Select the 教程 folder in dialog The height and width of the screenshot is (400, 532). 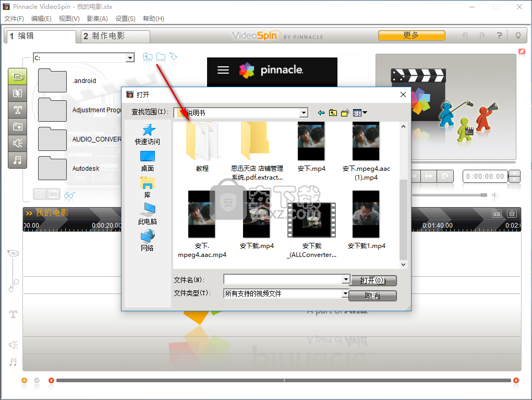[x=202, y=147]
